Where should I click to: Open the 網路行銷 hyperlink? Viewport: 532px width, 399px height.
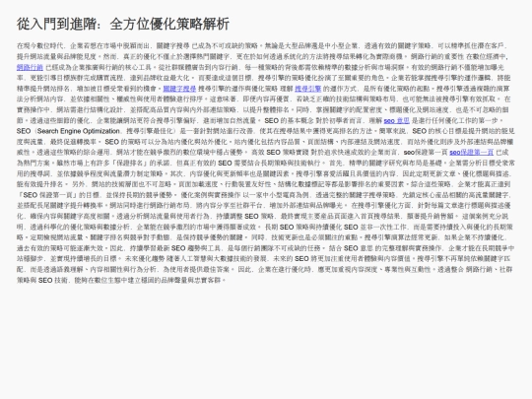click(30, 67)
